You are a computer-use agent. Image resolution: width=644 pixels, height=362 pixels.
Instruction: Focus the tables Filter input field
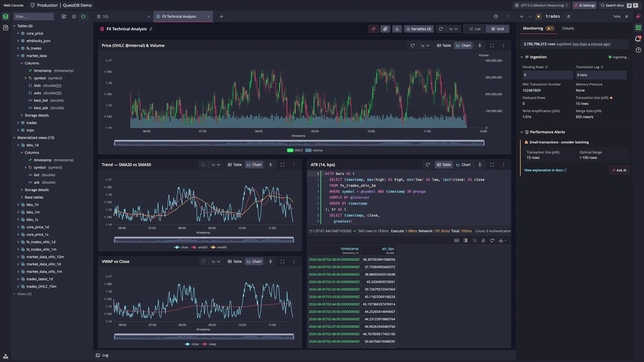click(x=34, y=17)
